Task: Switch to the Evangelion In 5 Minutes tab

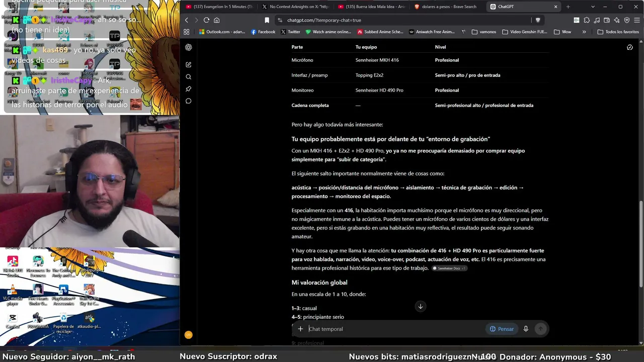Action: pos(219,7)
